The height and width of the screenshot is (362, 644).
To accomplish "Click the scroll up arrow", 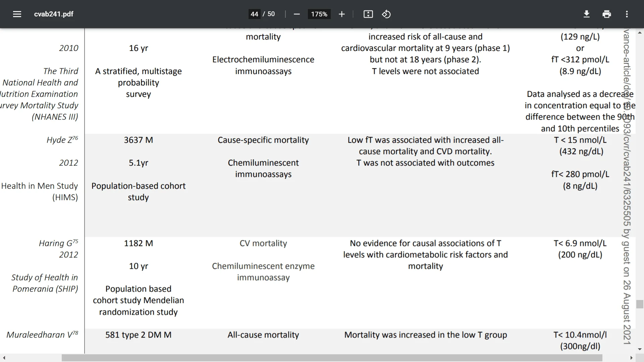I will click(640, 33).
